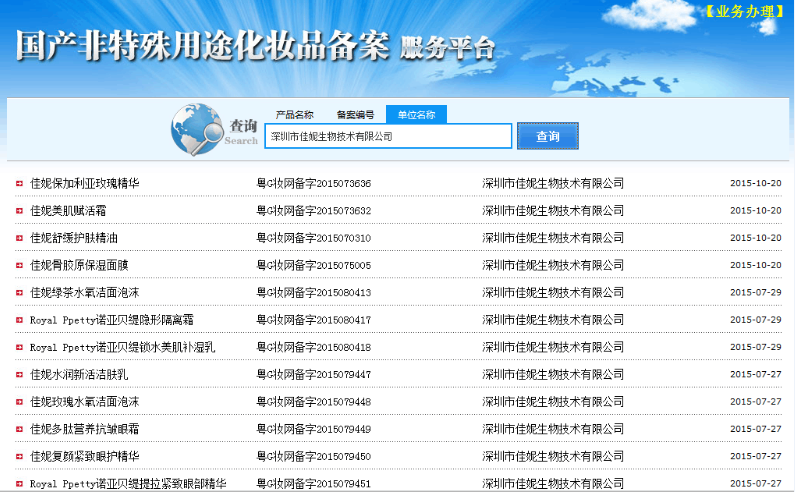Click company name in 佳妮水润新活洁肤乳 row
795x492 pixels.
pyautogui.click(x=553, y=375)
